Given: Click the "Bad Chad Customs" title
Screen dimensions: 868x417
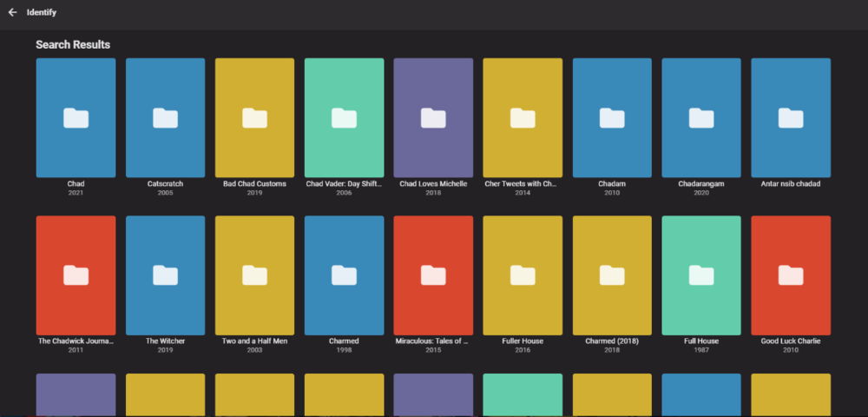Looking at the screenshot, I should (254, 184).
